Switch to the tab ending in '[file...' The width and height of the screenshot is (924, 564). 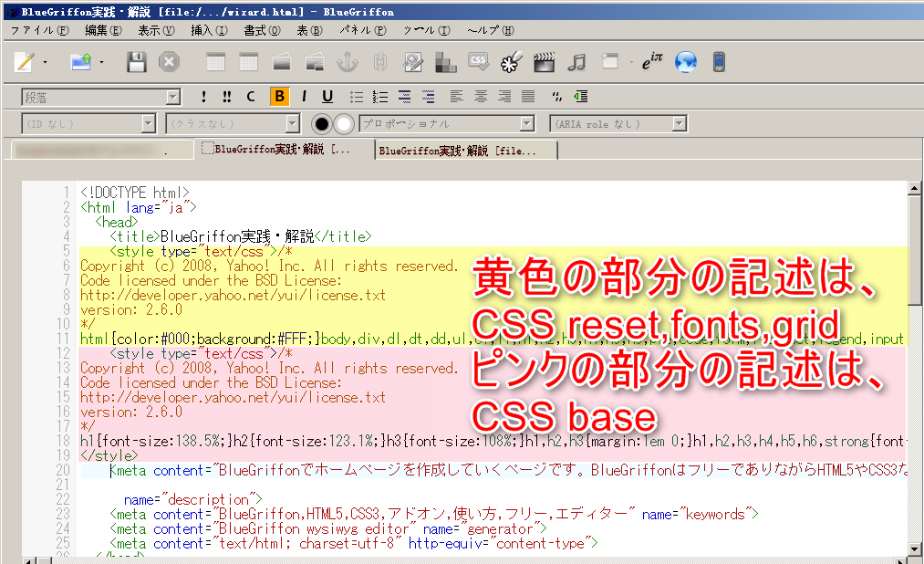point(466,151)
